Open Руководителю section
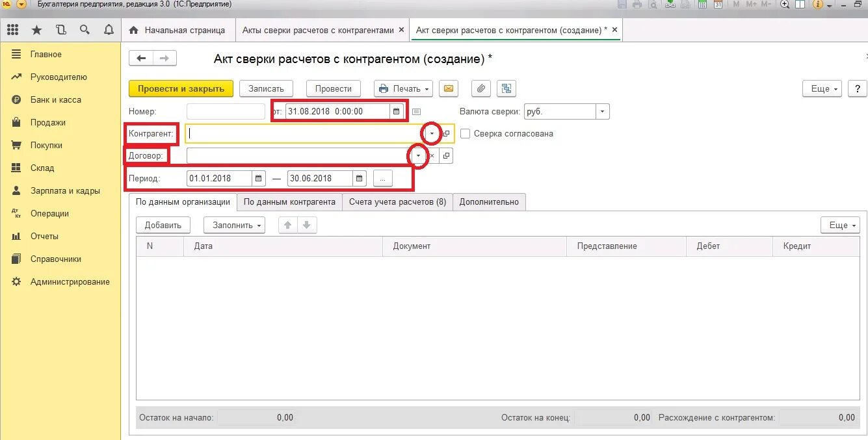Viewport: 868px width, 440px height. [60, 77]
